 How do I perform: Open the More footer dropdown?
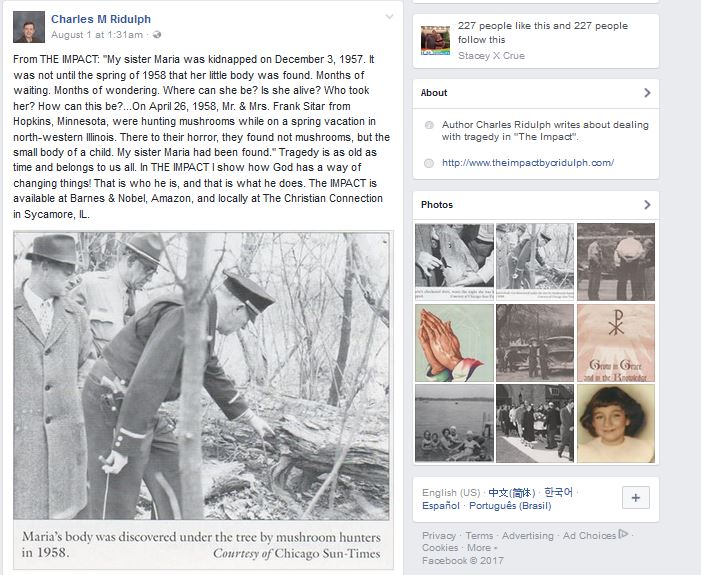(x=482, y=548)
